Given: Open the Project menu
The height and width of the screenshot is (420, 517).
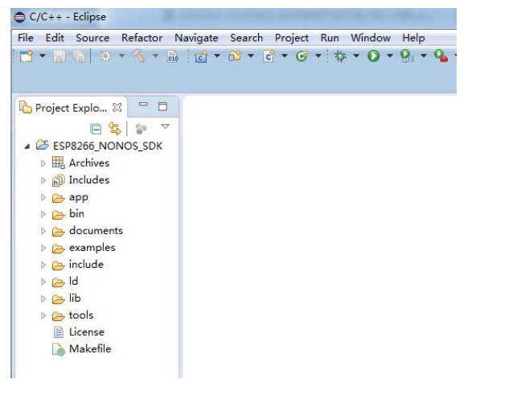Looking at the screenshot, I should pyautogui.click(x=292, y=39).
